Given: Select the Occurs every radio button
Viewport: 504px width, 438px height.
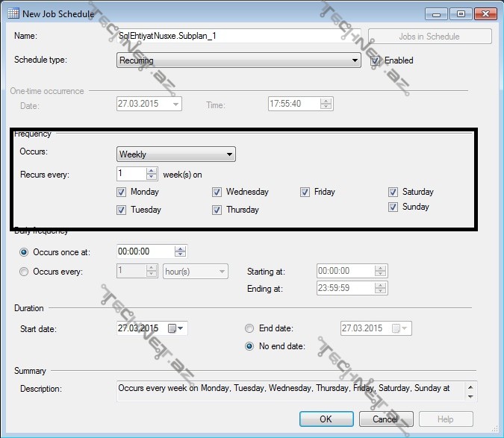Looking at the screenshot, I should (x=24, y=272).
